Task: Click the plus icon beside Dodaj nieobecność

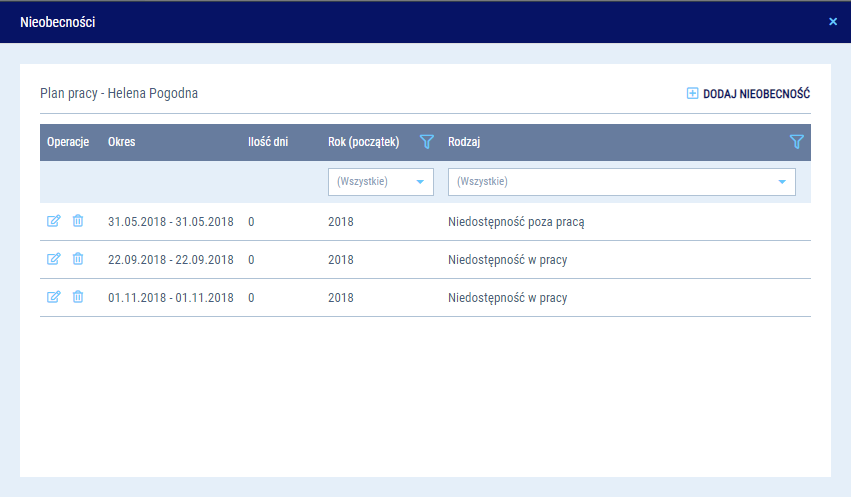Action: click(692, 94)
